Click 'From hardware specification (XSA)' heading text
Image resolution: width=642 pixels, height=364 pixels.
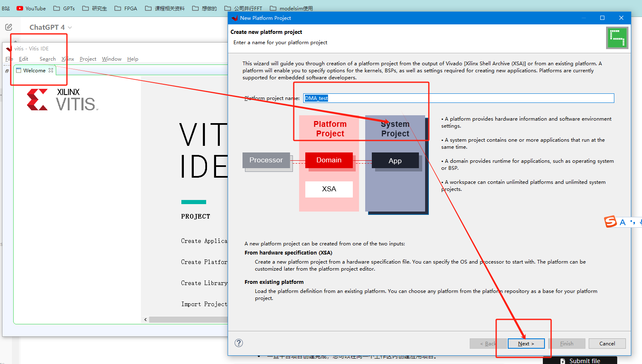(x=288, y=252)
